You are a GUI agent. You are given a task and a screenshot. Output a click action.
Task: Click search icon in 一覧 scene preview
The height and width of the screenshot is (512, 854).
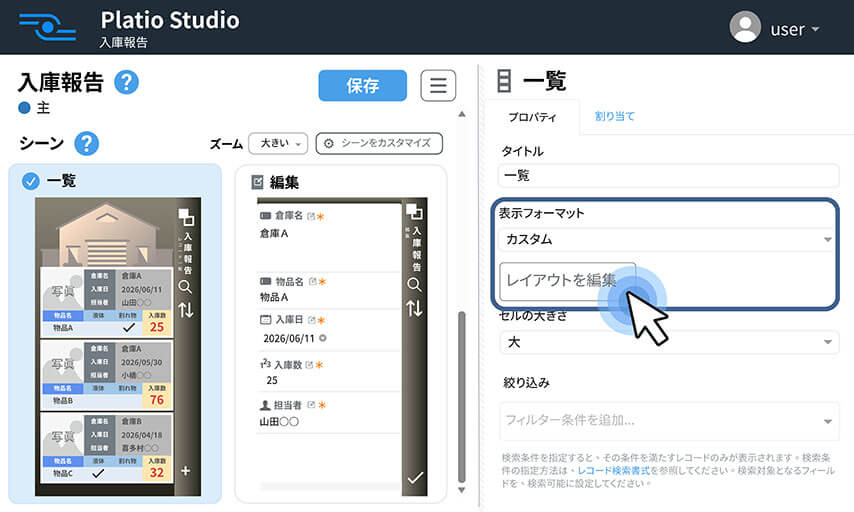185,287
